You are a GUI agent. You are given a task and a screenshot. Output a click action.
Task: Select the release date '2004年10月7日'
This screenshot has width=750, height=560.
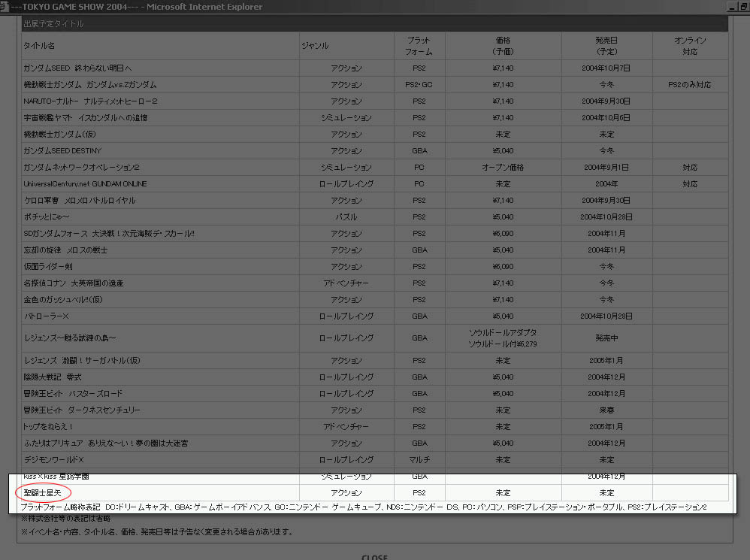606,68
